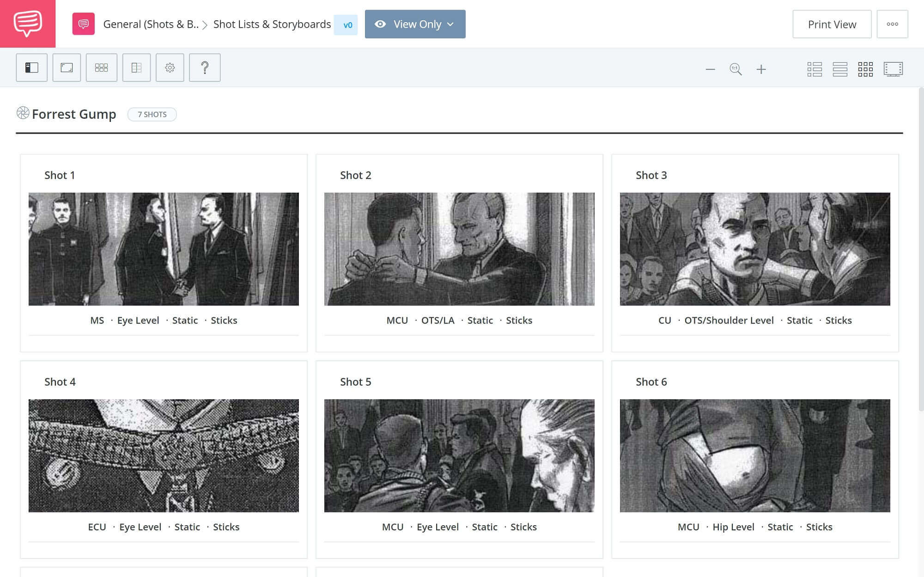Zoom out the storyboard view
This screenshot has width=924, height=577.
coord(710,69)
